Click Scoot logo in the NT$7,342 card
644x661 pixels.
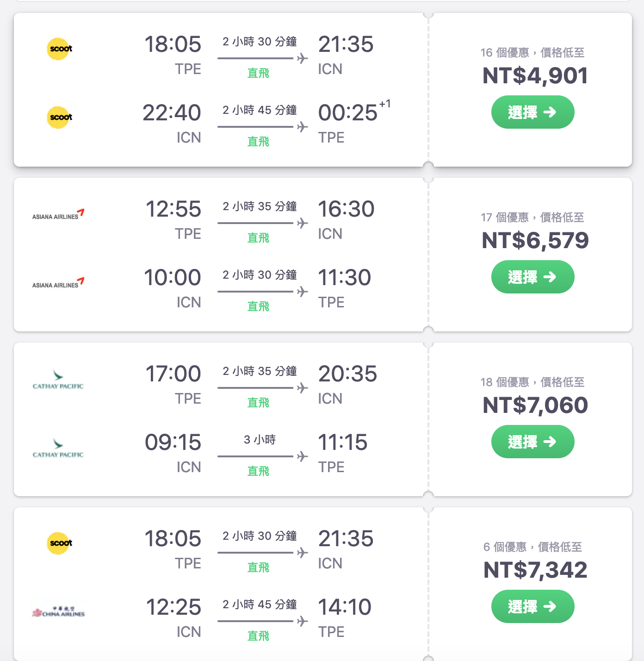pos(60,543)
